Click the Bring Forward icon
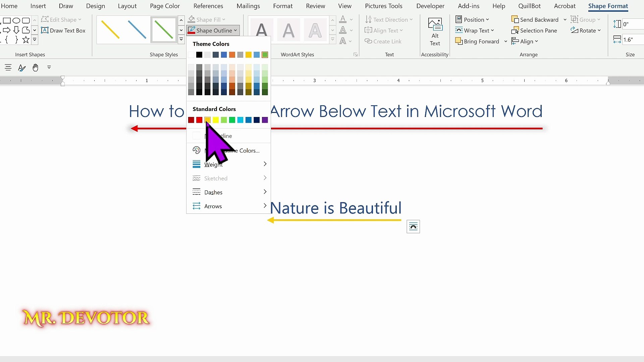Image resolution: width=644 pixels, height=362 pixels. (x=459, y=41)
